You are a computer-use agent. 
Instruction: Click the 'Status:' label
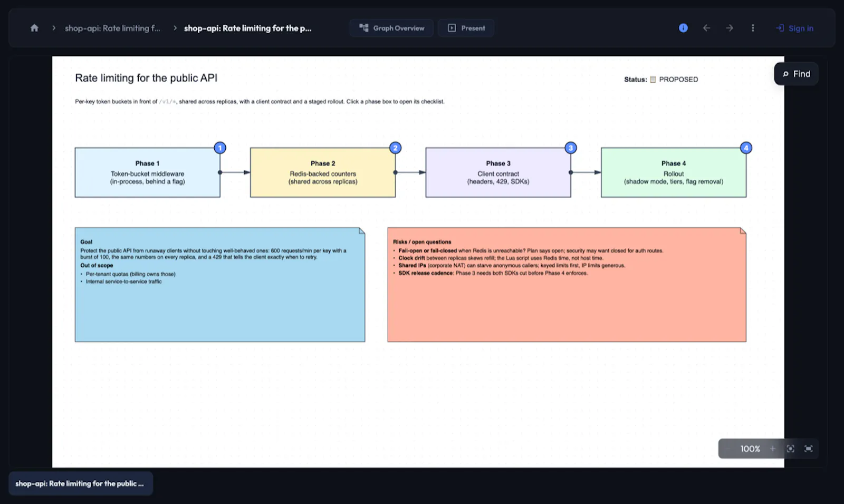coord(635,80)
